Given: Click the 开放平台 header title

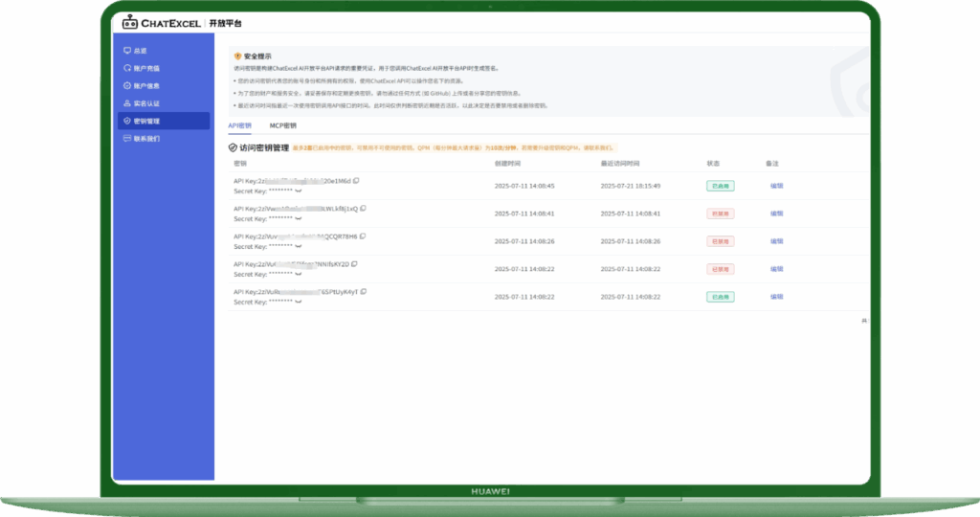Looking at the screenshot, I should [225, 23].
